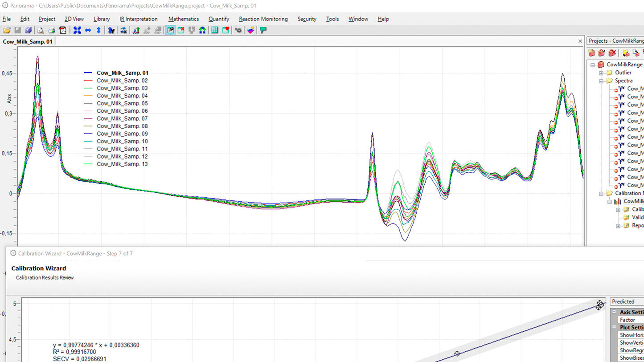644x362 pixels.
Task: Select the ShowRegression plot setting row
Action: click(x=631, y=350)
